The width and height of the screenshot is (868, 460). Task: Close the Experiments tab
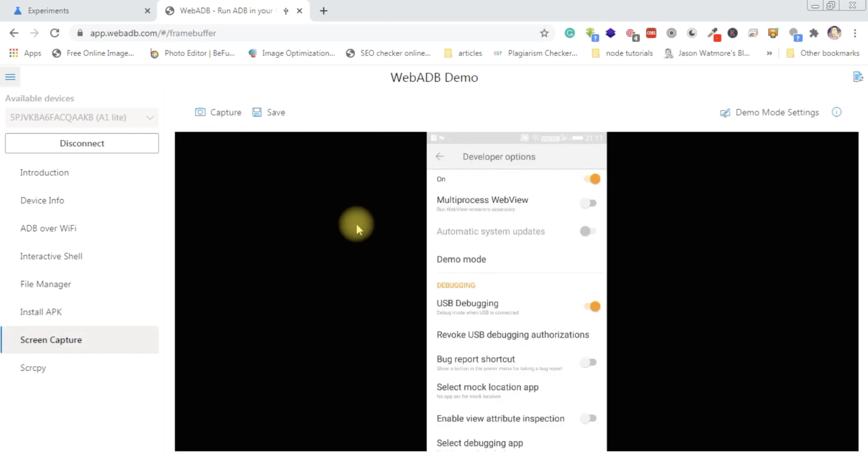click(x=147, y=11)
